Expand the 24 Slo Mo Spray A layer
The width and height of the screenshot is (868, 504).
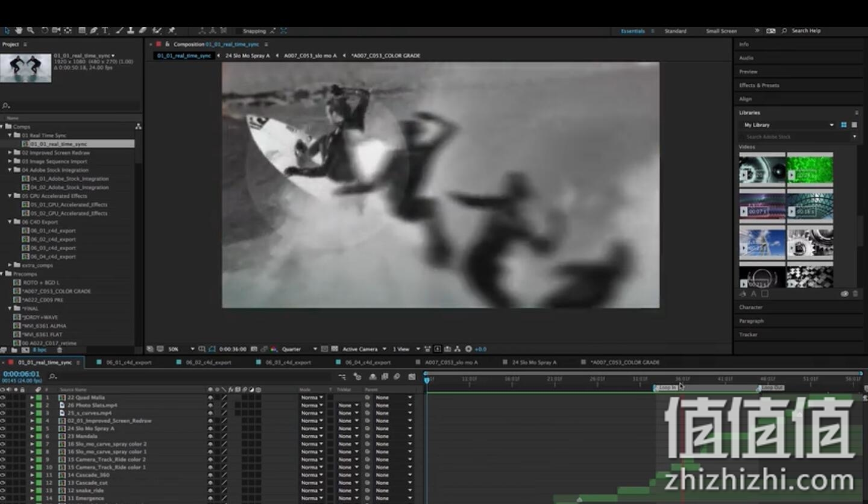click(33, 429)
